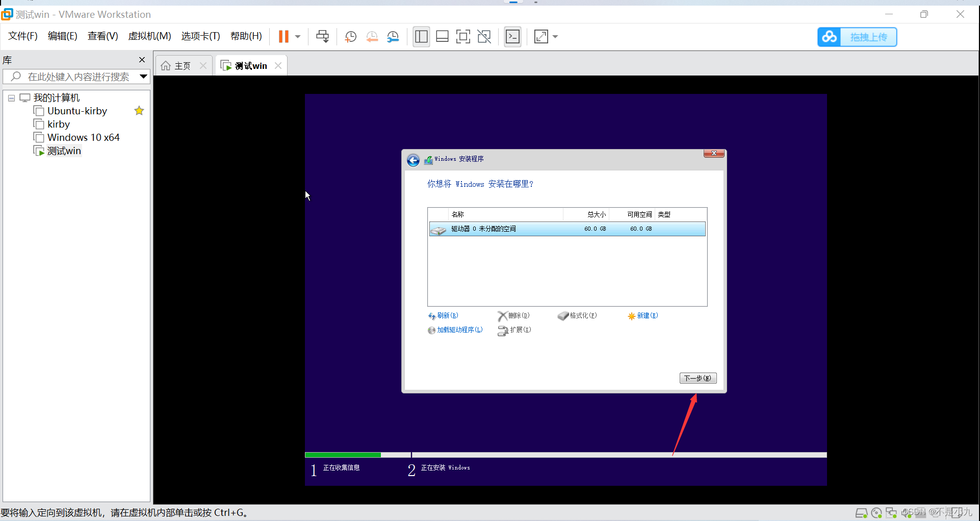Select Windows 10 x64 virtual machine
This screenshot has height=521, width=980.
point(83,137)
